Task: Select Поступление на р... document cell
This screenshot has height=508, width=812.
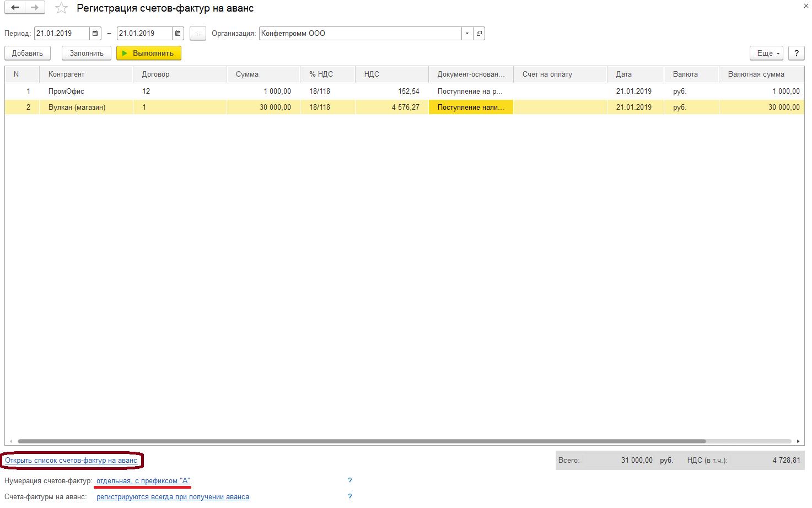Action: (471, 91)
